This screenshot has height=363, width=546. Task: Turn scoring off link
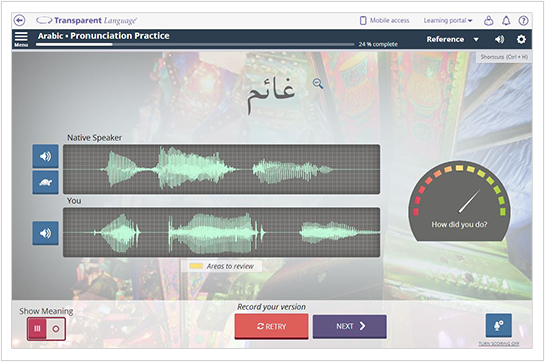point(499,344)
